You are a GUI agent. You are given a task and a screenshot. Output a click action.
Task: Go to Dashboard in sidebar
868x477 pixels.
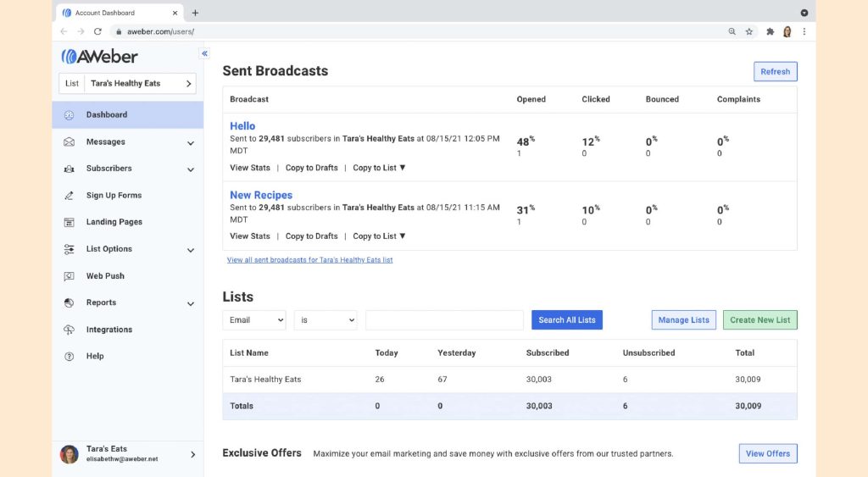point(128,115)
